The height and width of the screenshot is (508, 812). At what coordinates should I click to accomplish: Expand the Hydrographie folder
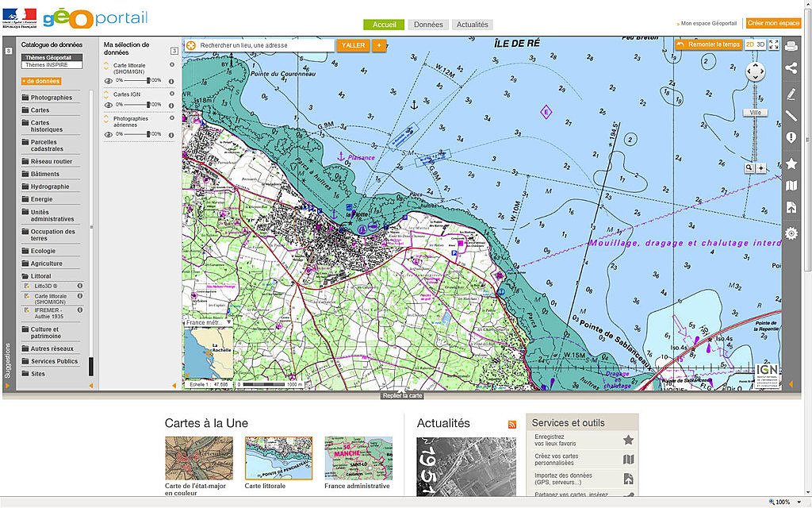tap(51, 187)
